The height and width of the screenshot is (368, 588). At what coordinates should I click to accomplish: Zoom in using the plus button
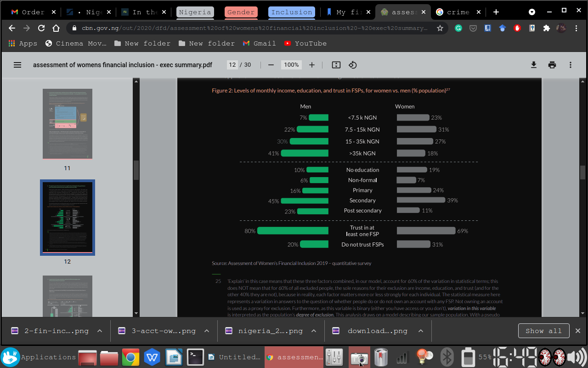312,65
